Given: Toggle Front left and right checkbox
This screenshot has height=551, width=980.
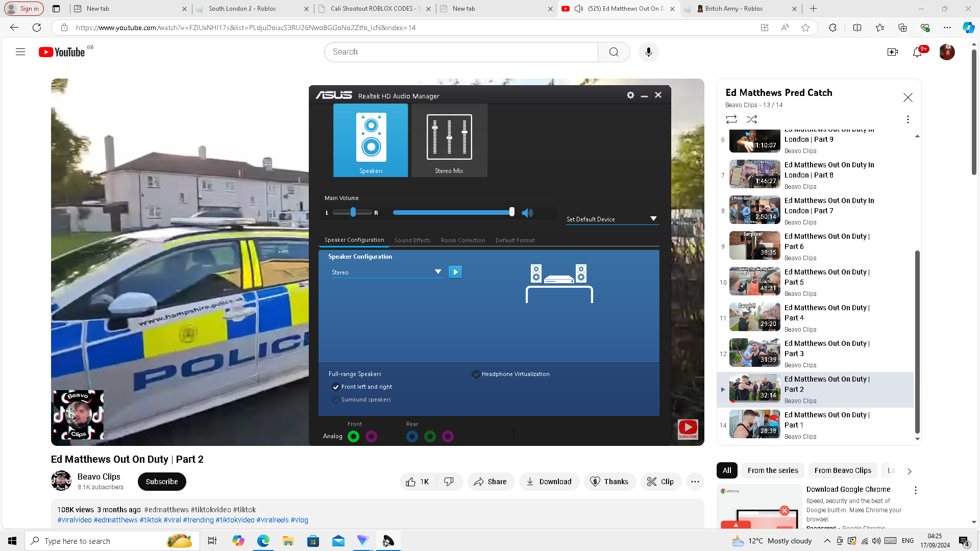Looking at the screenshot, I should click(x=335, y=387).
